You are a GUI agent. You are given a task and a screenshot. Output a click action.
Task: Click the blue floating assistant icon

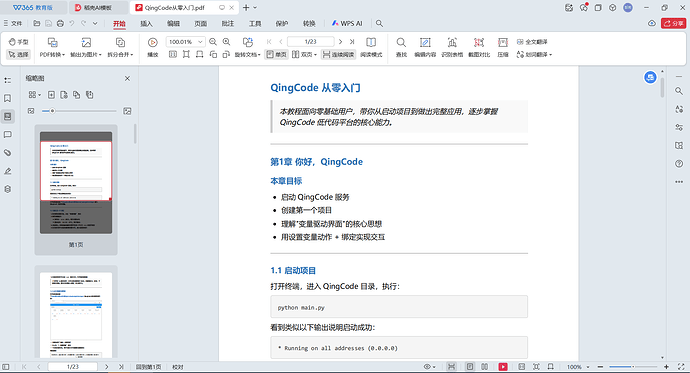tap(650, 77)
